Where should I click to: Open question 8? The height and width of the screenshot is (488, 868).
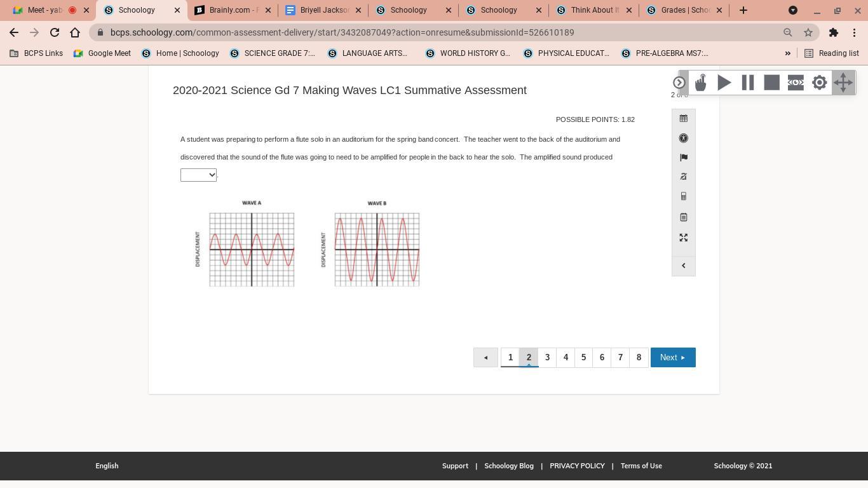click(x=639, y=357)
